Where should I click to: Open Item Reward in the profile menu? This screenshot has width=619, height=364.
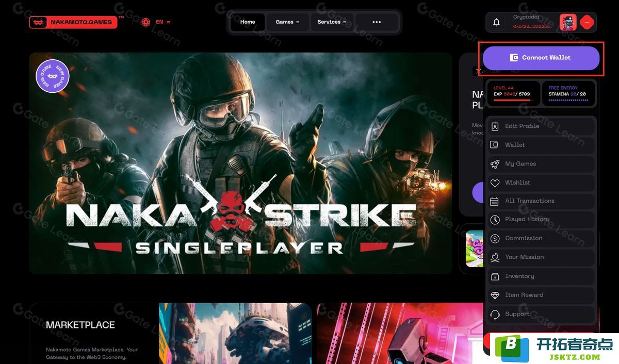pyautogui.click(x=541, y=295)
